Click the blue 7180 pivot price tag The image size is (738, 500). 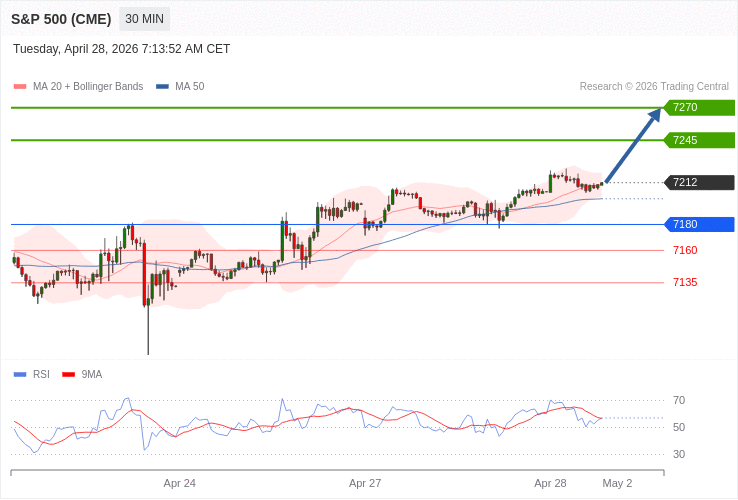(x=698, y=224)
